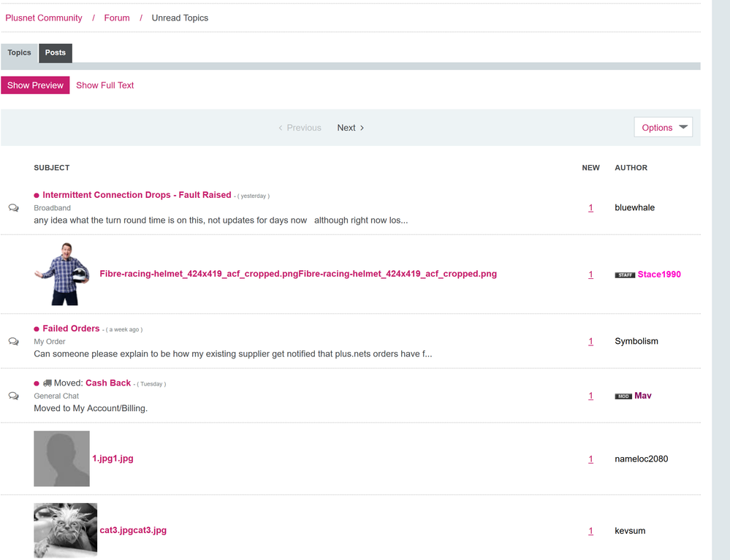Select the Topics tab
The image size is (730, 560).
coord(19,53)
